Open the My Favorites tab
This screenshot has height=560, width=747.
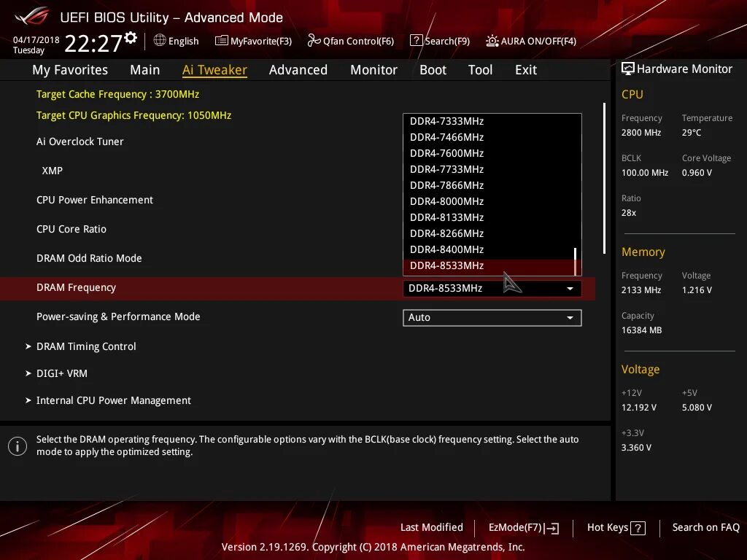(x=70, y=70)
